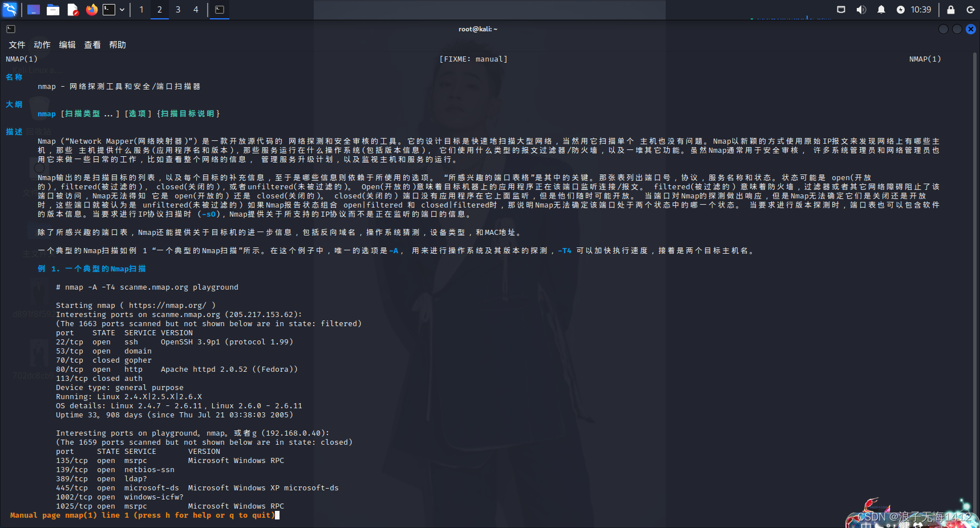Image resolution: width=980 pixels, height=528 pixels.
Task: Click the '389/tcp open ldap?' row
Action: (x=102, y=478)
